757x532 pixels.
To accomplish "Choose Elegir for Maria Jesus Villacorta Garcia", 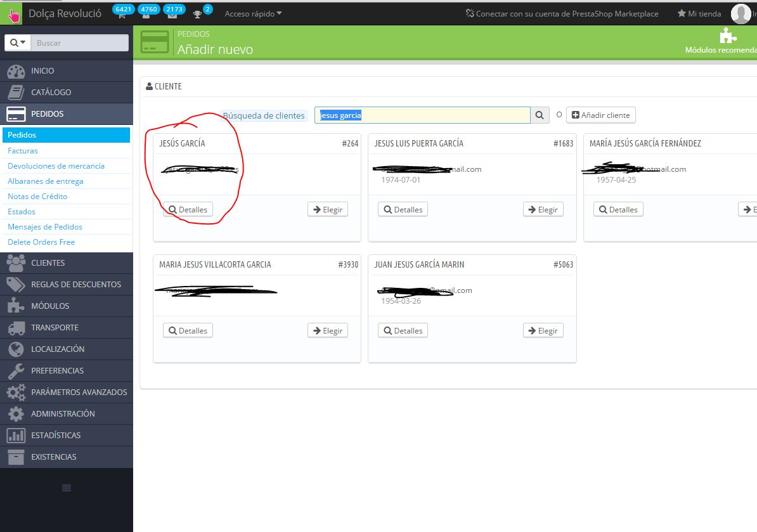I will (x=328, y=331).
